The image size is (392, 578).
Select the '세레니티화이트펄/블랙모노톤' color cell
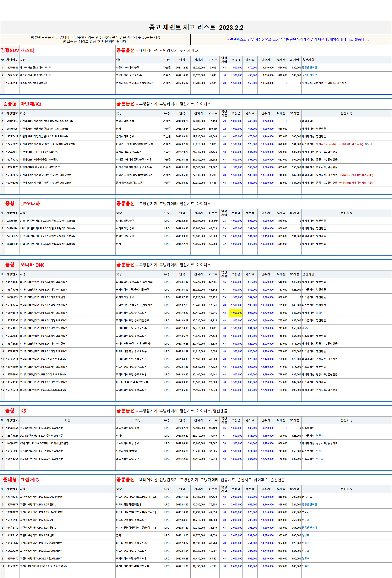(138, 566)
